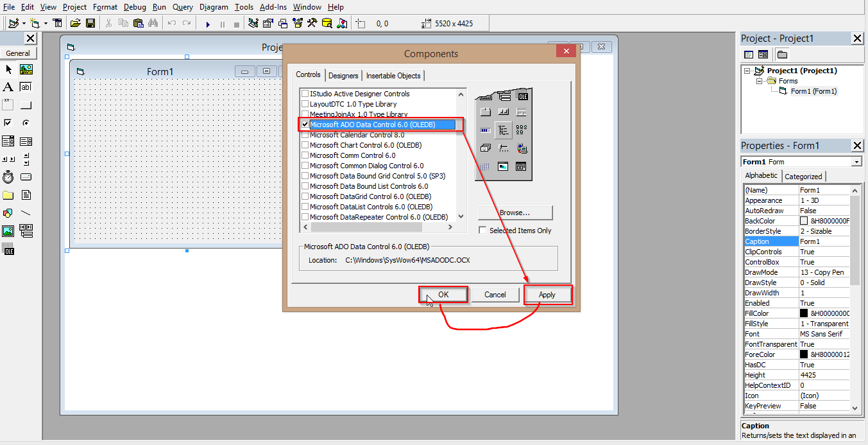Click the Apply button in Components
This screenshot has height=445, width=868.
(547, 294)
